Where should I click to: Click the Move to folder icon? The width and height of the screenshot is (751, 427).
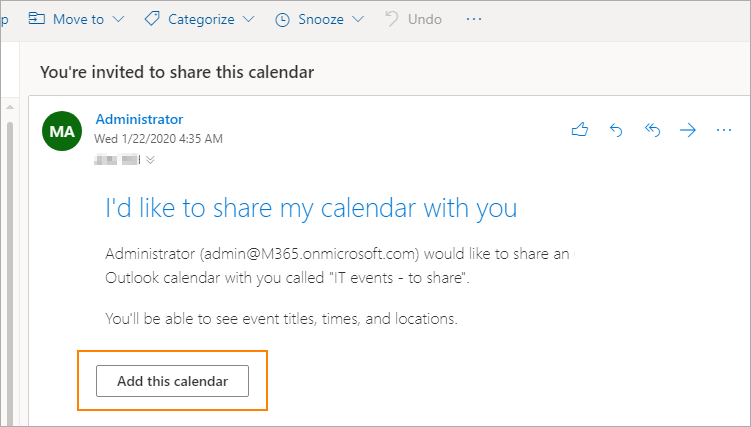click(37, 19)
